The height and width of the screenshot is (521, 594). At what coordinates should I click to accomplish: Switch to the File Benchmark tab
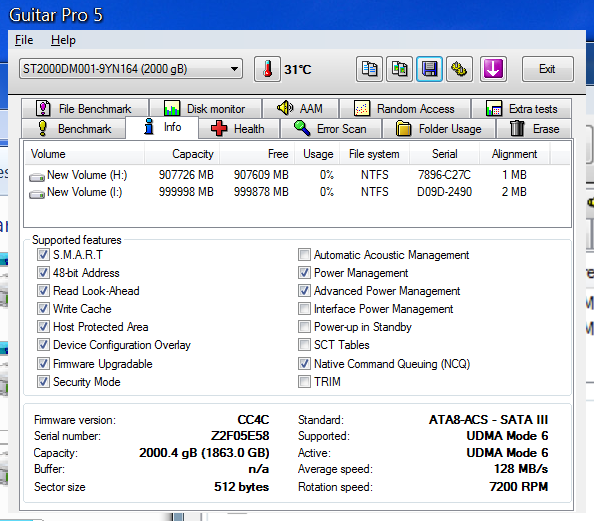(85, 109)
